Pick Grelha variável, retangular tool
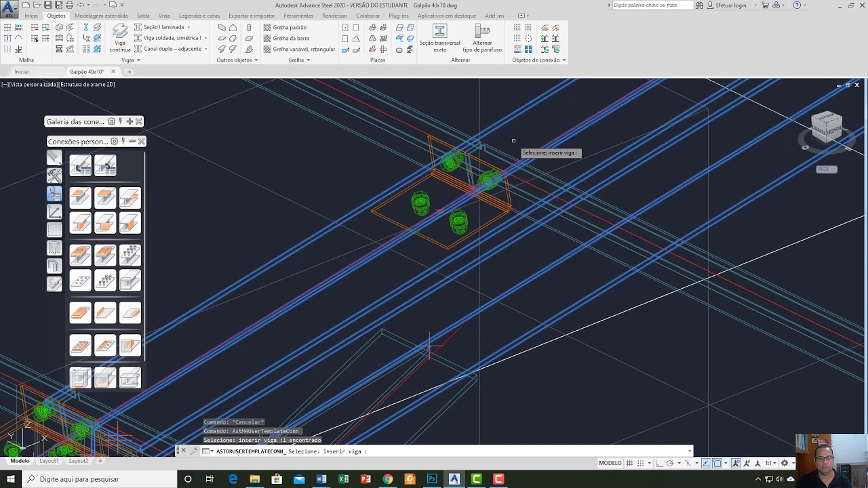Screen dimensions: 868x488 coord(299,49)
